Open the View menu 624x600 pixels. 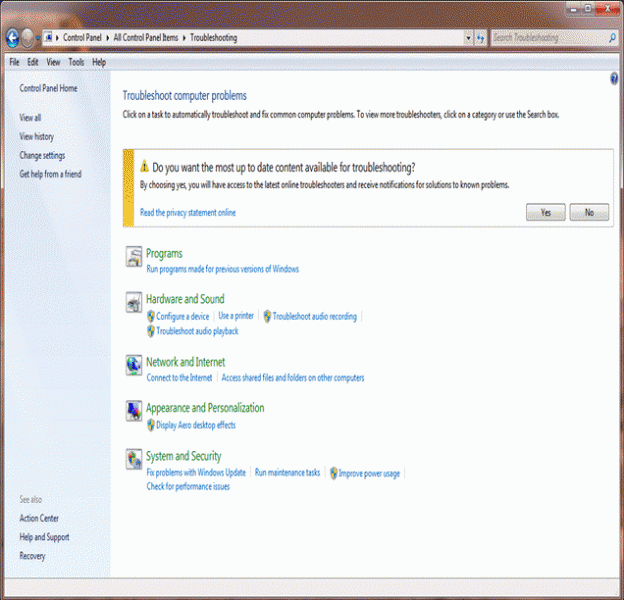[x=53, y=62]
